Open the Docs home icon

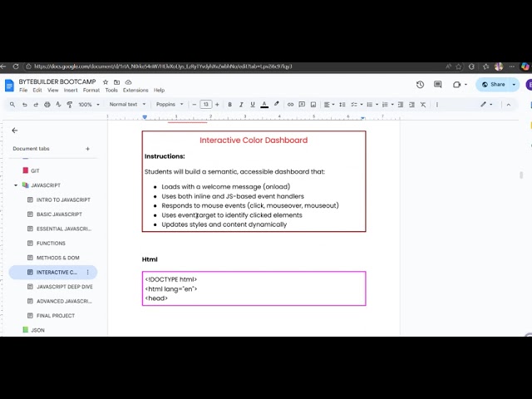click(9, 85)
